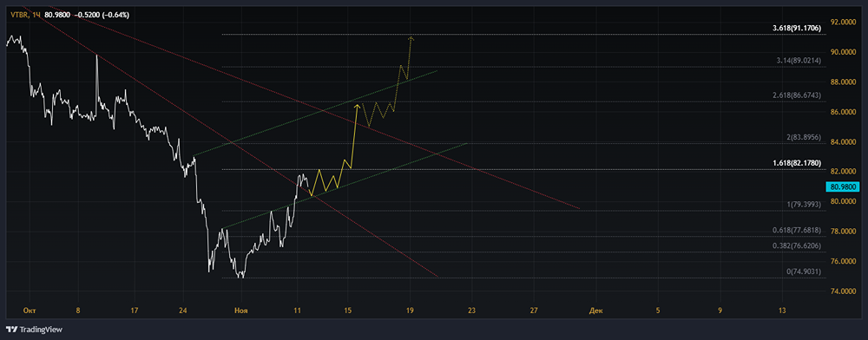Click the 2.618(86.6743) Fibonacci level label

[797, 95]
